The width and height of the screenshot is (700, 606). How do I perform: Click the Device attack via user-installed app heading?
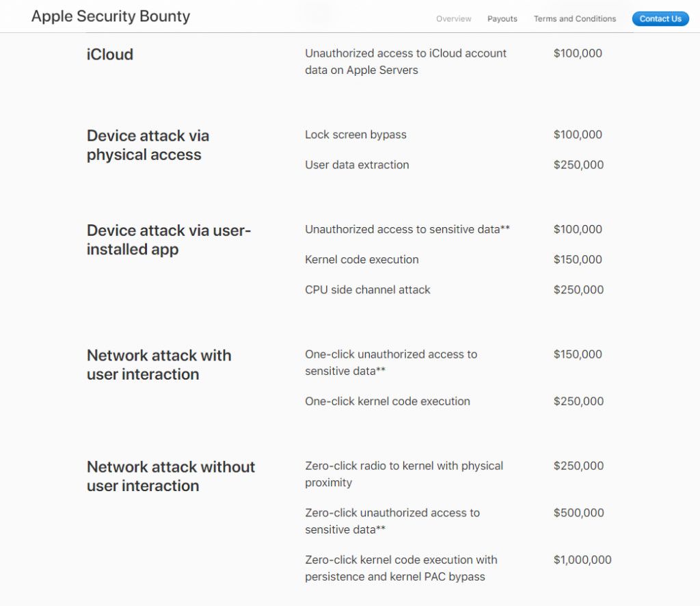point(169,239)
